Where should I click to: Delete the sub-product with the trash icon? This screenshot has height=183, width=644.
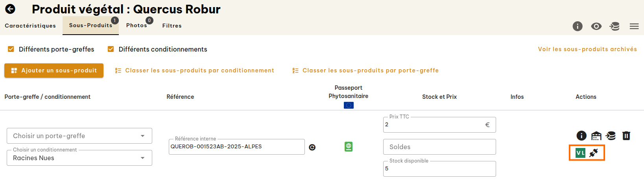(626, 136)
